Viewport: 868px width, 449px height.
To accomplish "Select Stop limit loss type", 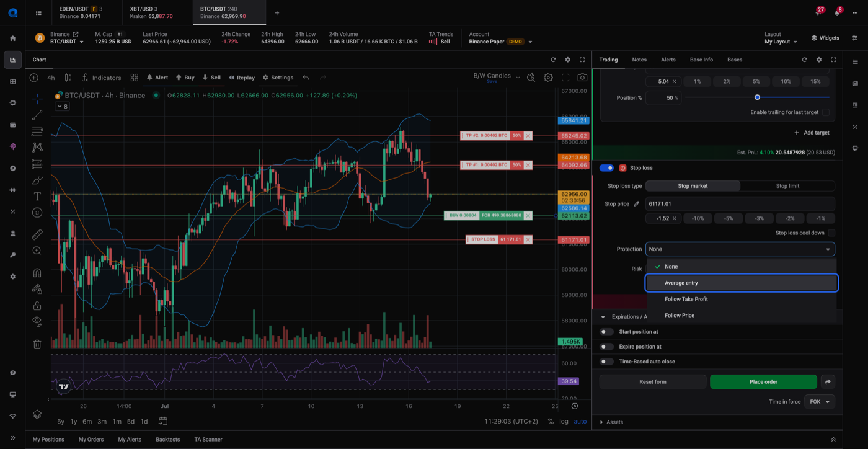I will [x=787, y=186].
